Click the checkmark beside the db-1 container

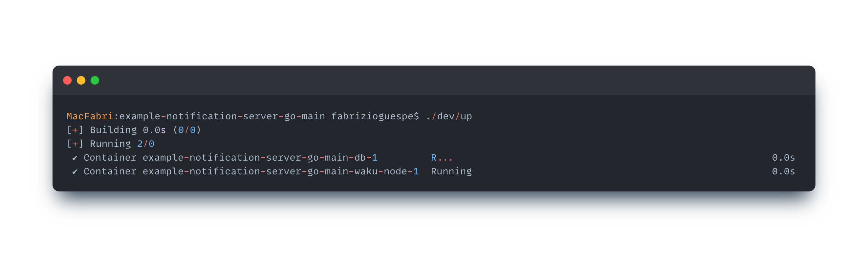(x=76, y=157)
